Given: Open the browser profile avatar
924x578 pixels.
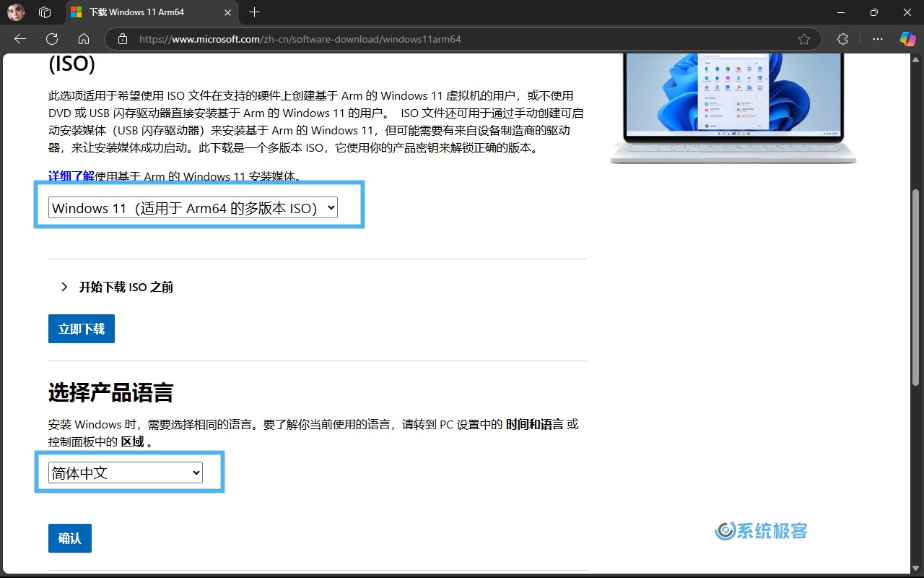Looking at the screenshot, I should coord(16,12).
